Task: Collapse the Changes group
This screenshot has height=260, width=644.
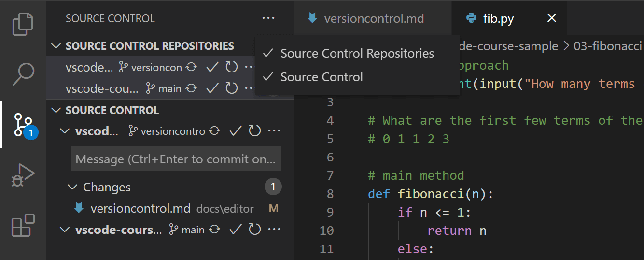Action: 73,187
